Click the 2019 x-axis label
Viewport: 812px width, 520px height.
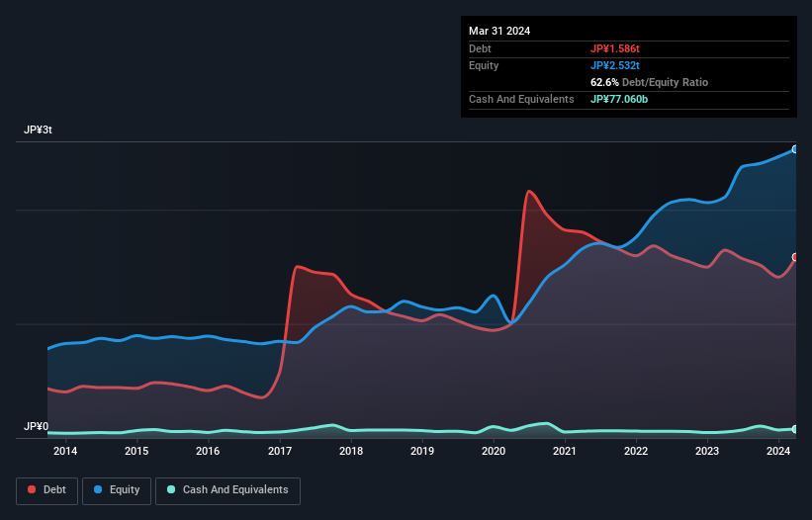[x=422, y=451]
